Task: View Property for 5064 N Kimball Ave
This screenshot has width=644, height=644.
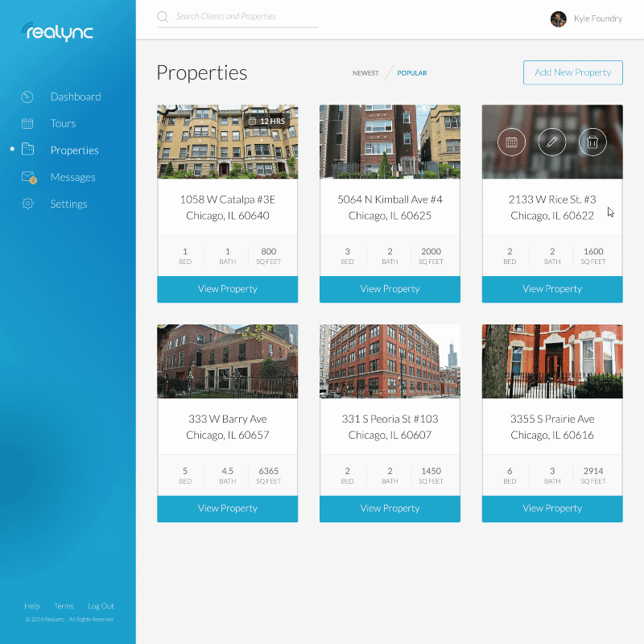Action: tap(390, 289)
